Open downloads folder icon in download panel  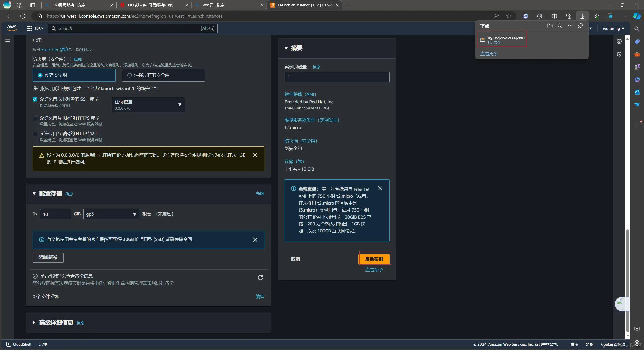coord(550,26)
